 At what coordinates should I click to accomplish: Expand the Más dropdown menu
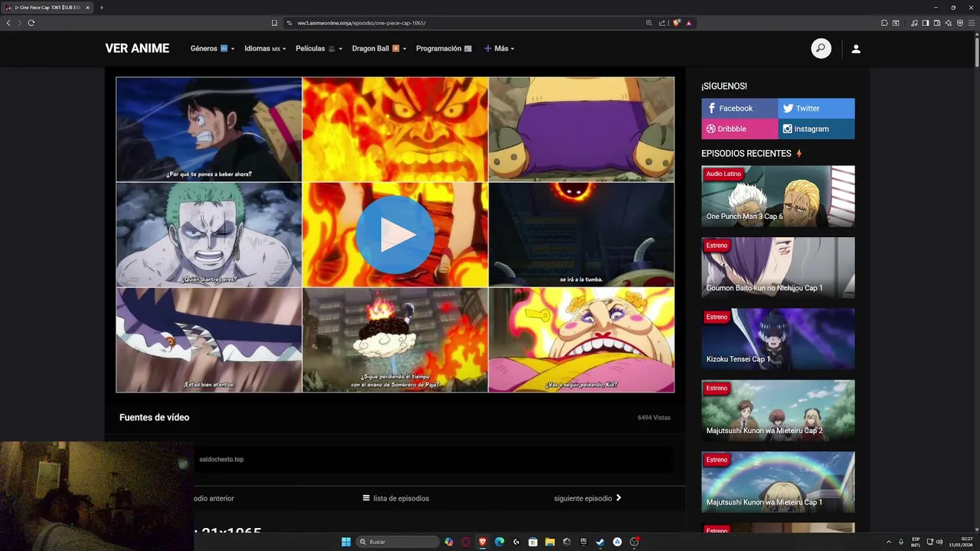499,48
